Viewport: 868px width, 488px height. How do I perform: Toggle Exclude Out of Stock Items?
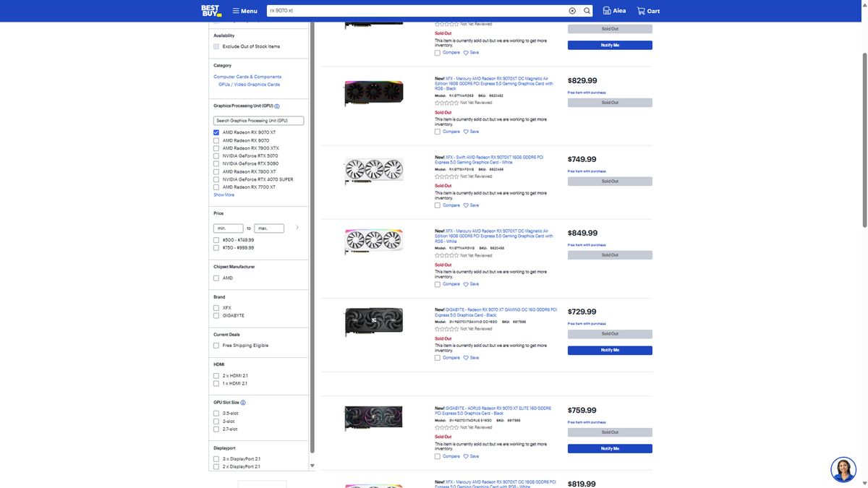(216, 46)
